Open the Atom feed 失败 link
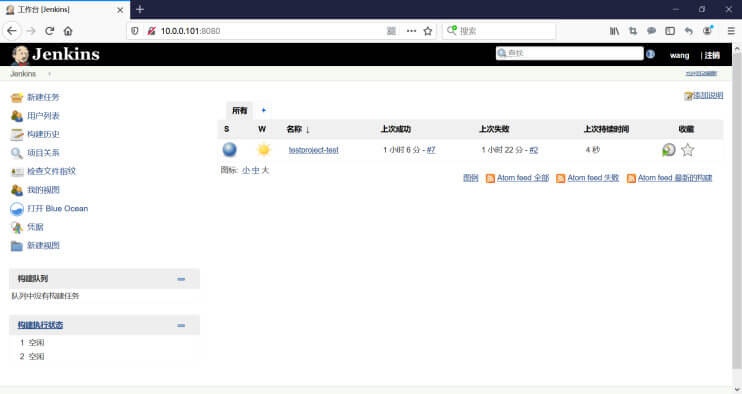The image size is (742, 394). click(x=593, y=178)
